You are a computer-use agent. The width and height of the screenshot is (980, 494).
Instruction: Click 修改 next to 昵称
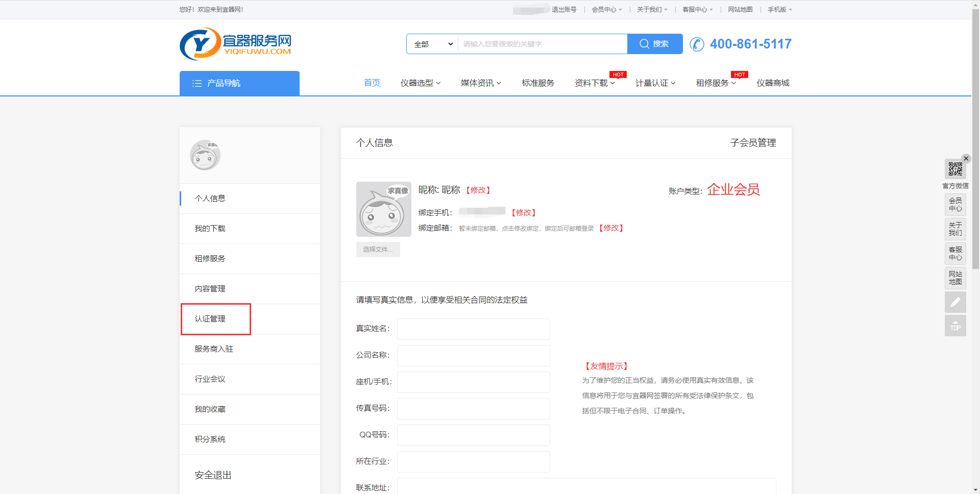click(478, 190)
